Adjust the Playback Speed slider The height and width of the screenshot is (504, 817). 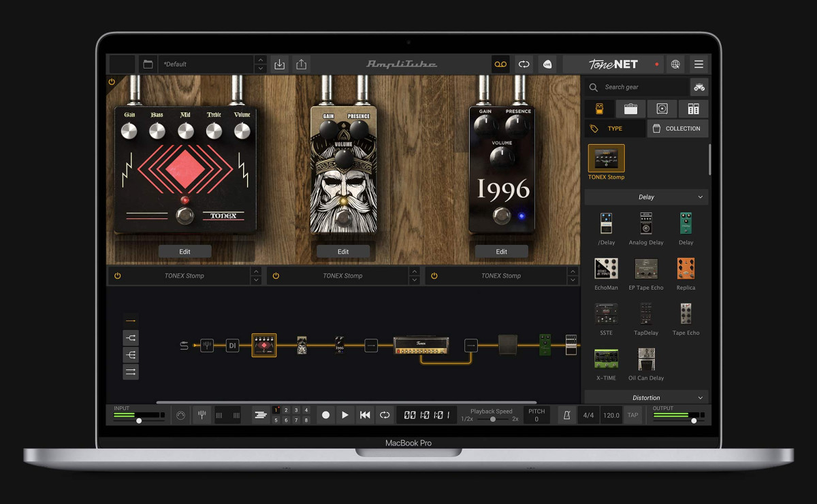[x=492, y=419]
